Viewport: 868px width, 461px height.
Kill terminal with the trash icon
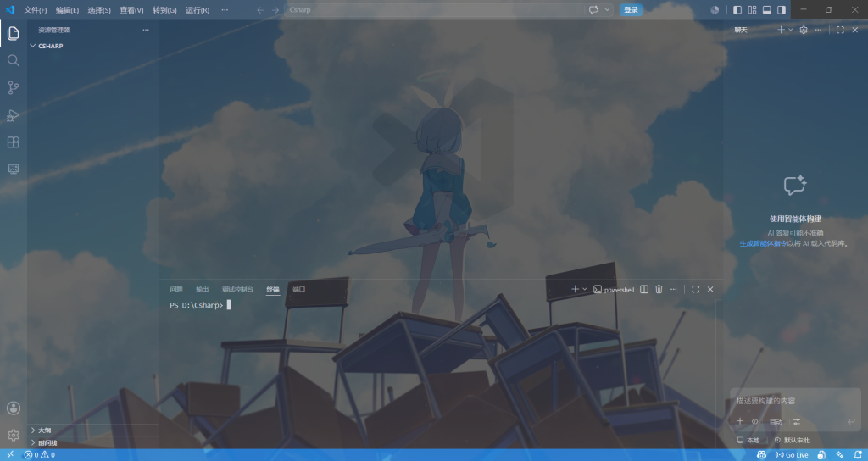click(659, 290)
